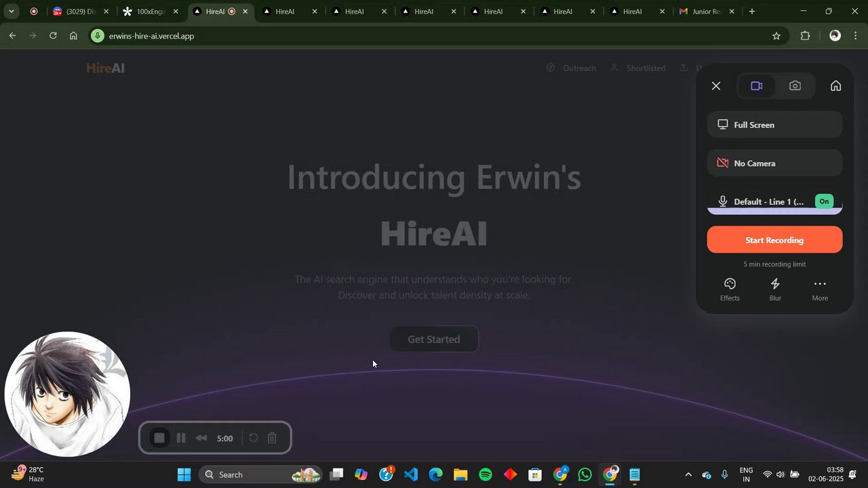The image size is (868, 488).
Task: Switch to the (3029) tab
Action: (x=80, y=12)
